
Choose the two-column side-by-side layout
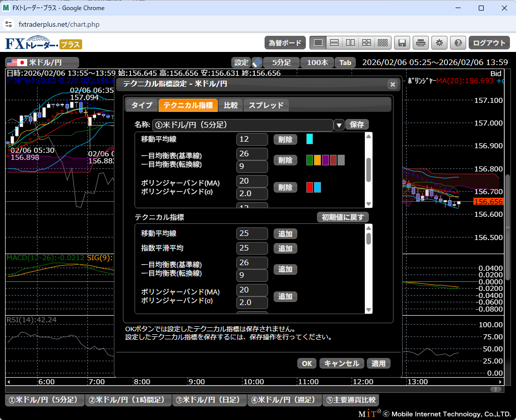coord(350,43)
